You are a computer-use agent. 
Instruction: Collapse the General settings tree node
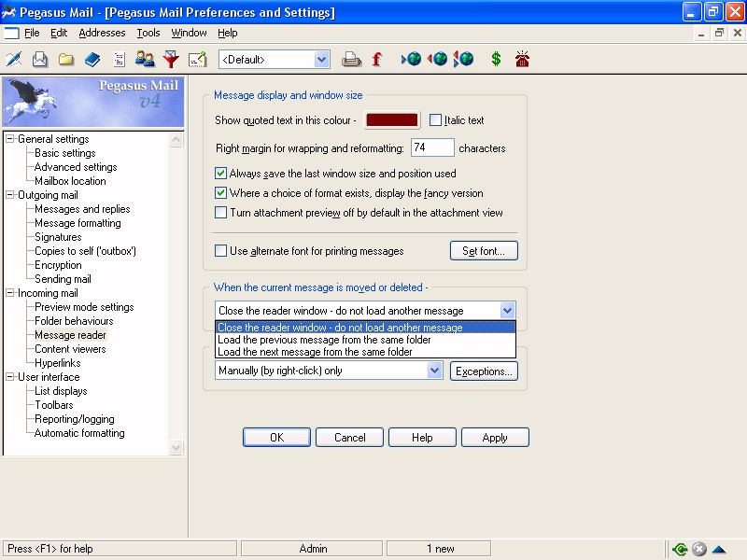tap(10, 139)
